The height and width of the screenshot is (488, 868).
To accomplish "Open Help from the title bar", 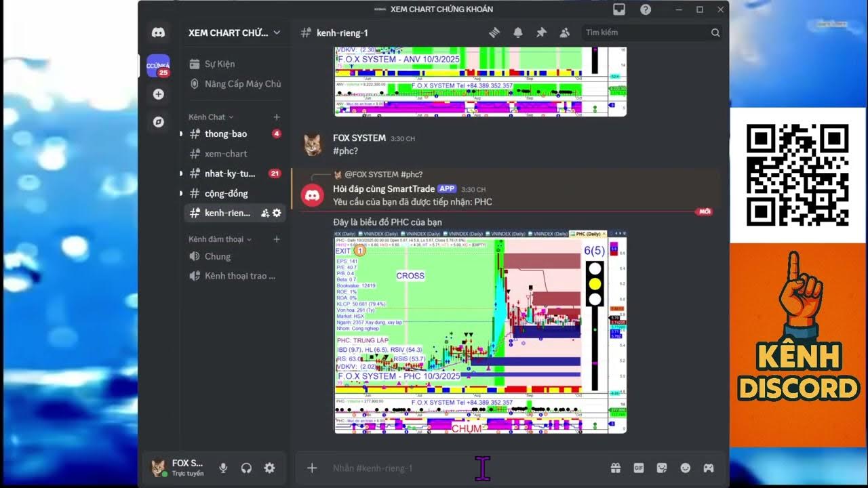I will (x=646, y=9).
